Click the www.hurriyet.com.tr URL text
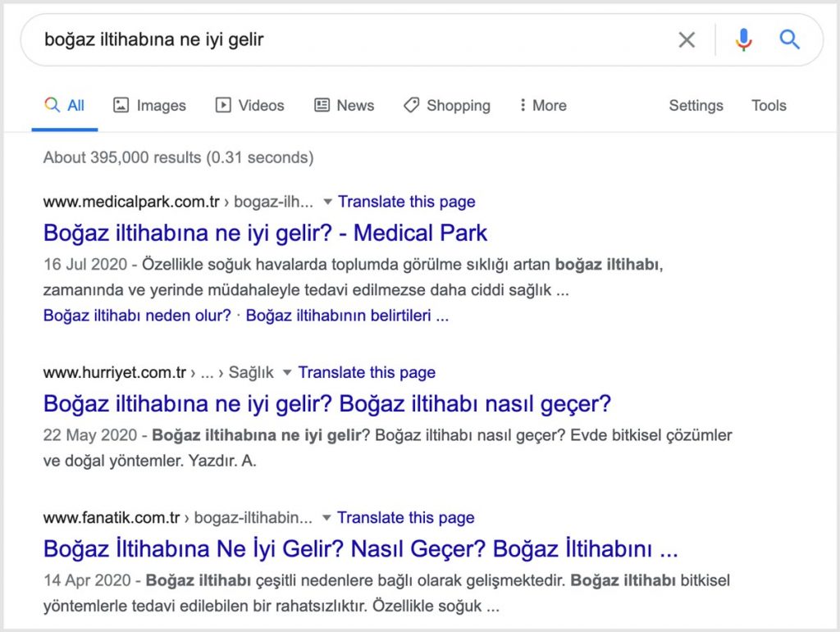 click(115, 372)
